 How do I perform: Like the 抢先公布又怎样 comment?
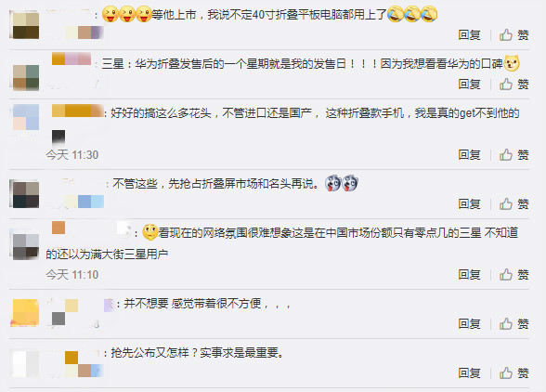514,372
